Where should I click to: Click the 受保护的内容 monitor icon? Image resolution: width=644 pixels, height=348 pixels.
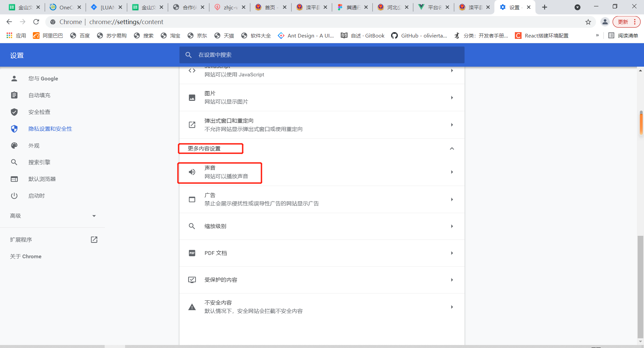(x=192, y=280)
